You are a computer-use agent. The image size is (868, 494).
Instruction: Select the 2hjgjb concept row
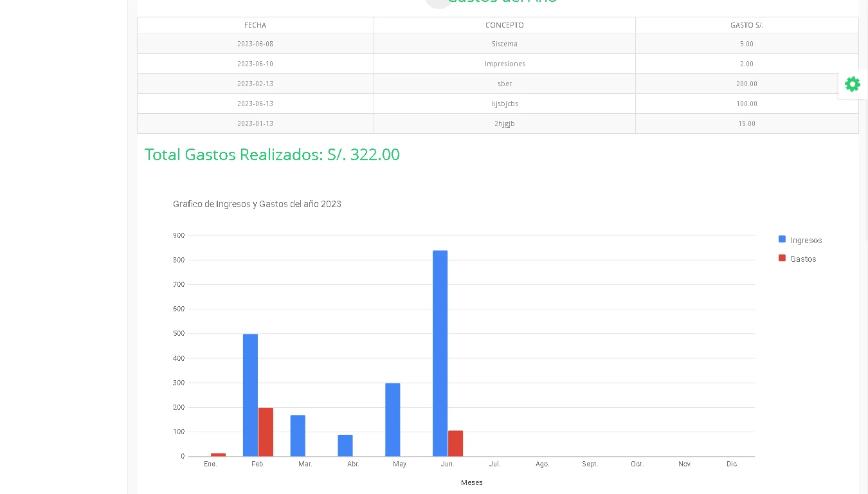click(504, 123)
